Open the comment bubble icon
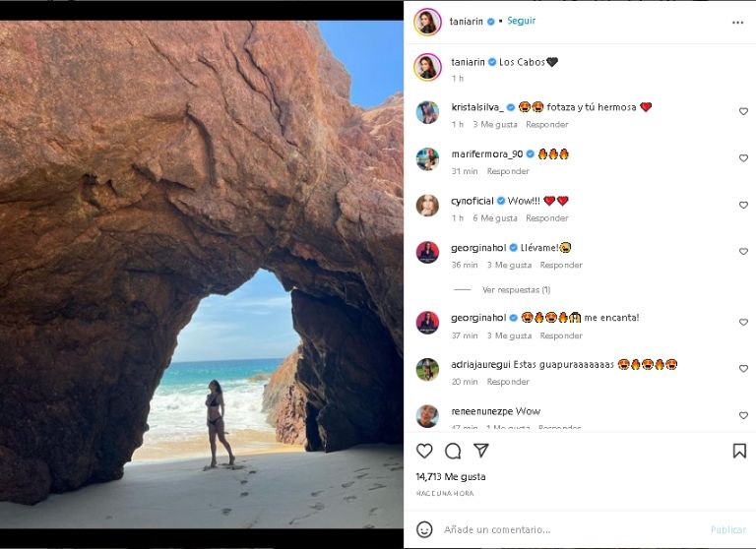This screenshot has height=549, width=756. (453, 451)
